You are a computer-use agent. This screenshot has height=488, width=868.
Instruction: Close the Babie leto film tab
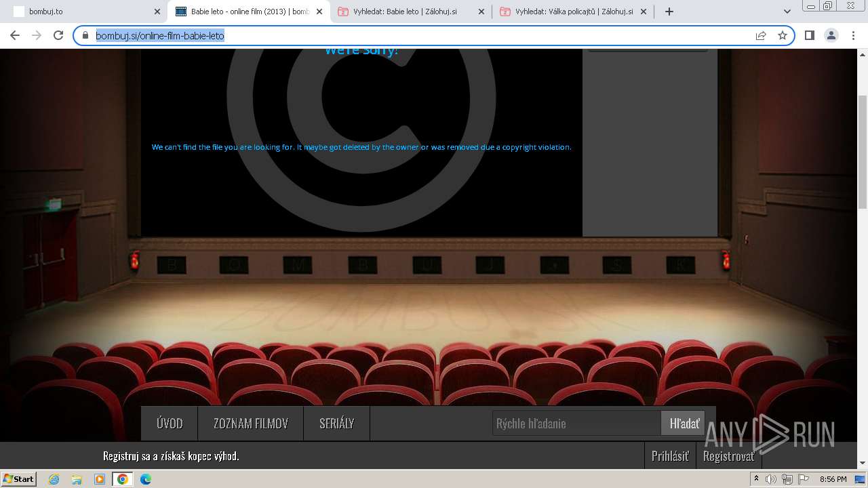[x=319, y=12]
